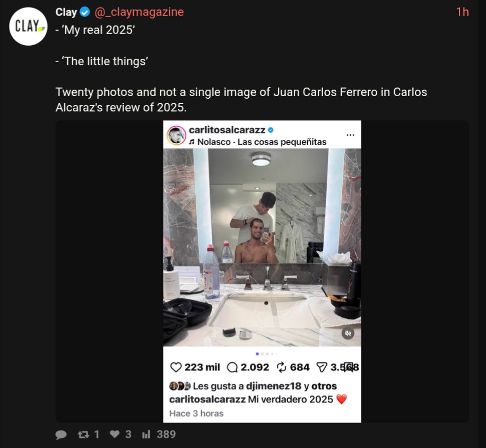The height and width of the screenshot is (448, 486).
Task: Open the Clay display name link
Action: [x=66, y=12]
